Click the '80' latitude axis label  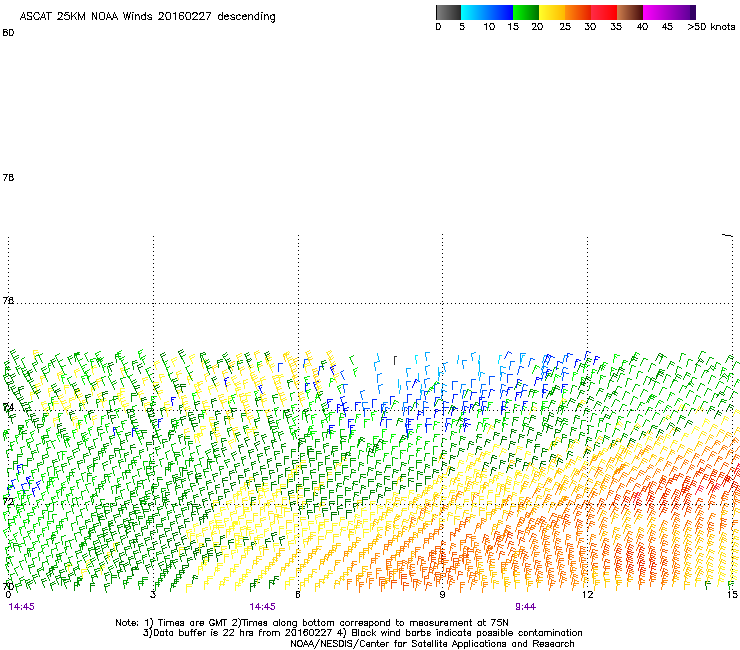click(8, 33)
